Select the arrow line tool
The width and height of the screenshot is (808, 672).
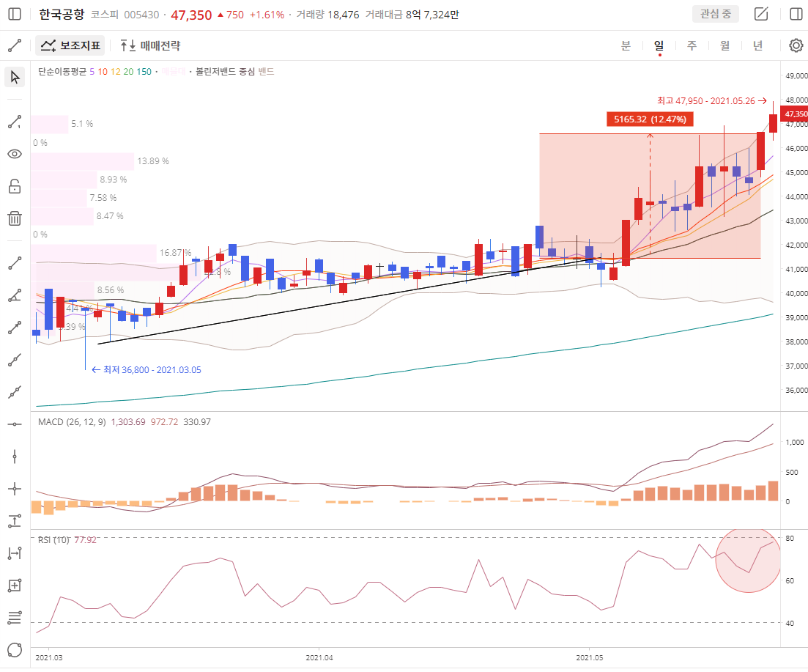click(x=15, y=328)
